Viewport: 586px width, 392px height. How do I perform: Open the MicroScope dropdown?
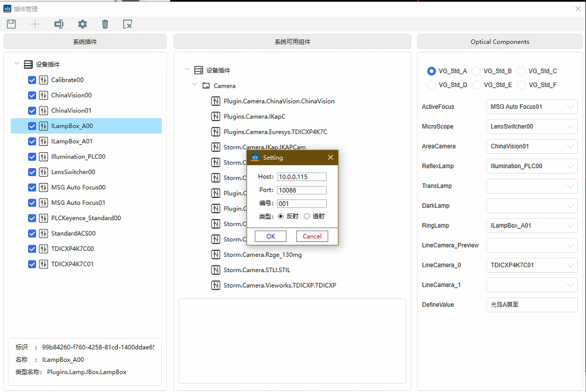point(532,127)
